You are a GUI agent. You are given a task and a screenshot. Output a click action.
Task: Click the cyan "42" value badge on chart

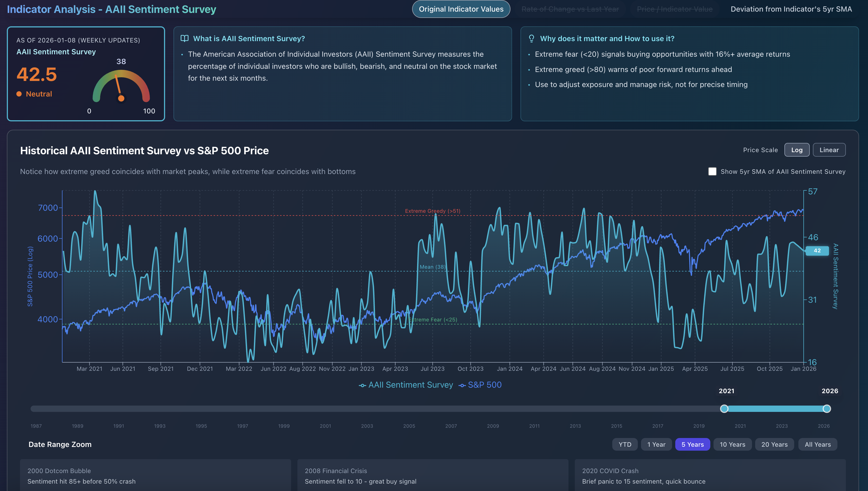(x=817, y=251)
